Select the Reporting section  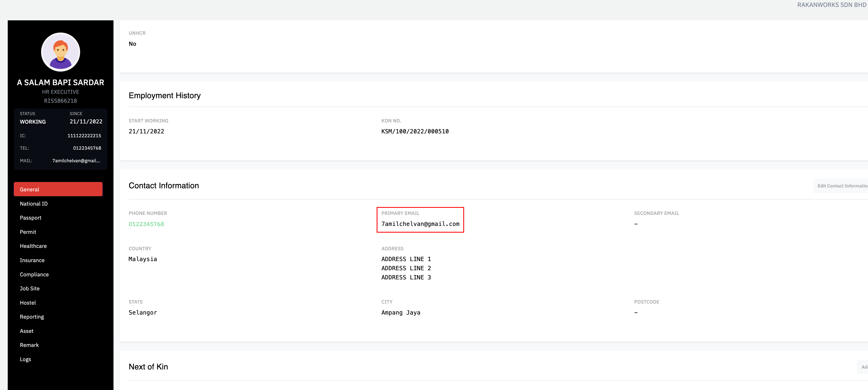32,317
